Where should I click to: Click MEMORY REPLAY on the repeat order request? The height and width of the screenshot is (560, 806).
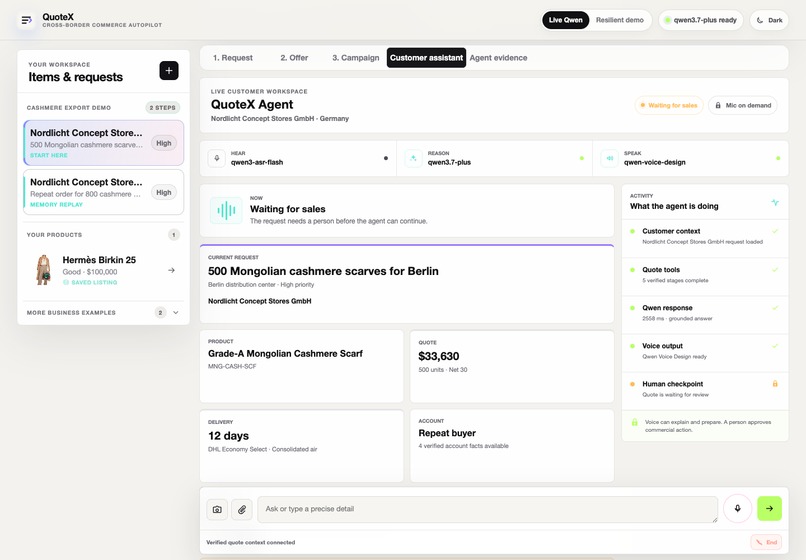tap(57, 205)
